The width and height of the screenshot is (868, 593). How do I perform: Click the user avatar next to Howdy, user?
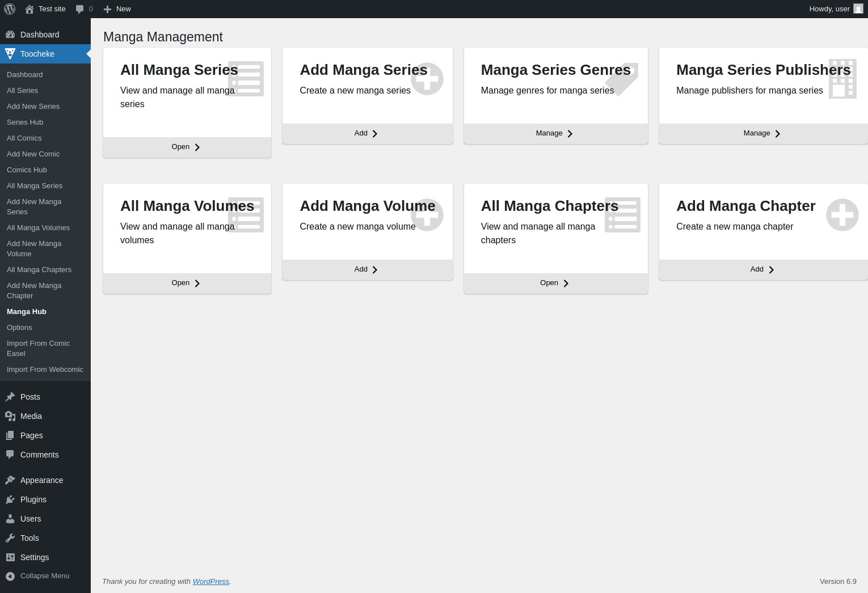pos(858,9)
